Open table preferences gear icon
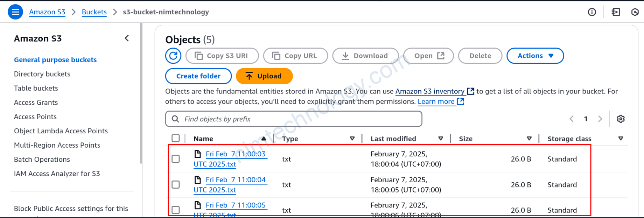Screen dimensions: 644x218 pyautogui.click(x=621, y=119)
